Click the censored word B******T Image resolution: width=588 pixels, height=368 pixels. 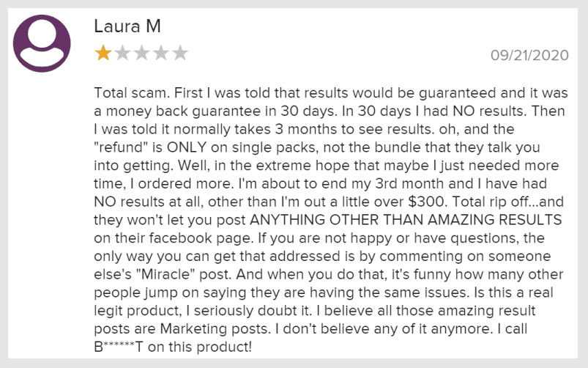119,347
